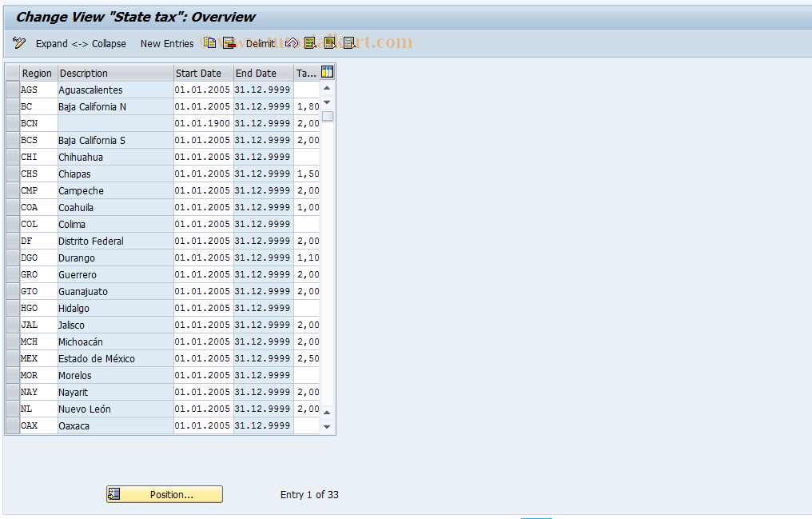Click the Nuevo León description cell
Screen dimensions: 812x519
point(115,409)
